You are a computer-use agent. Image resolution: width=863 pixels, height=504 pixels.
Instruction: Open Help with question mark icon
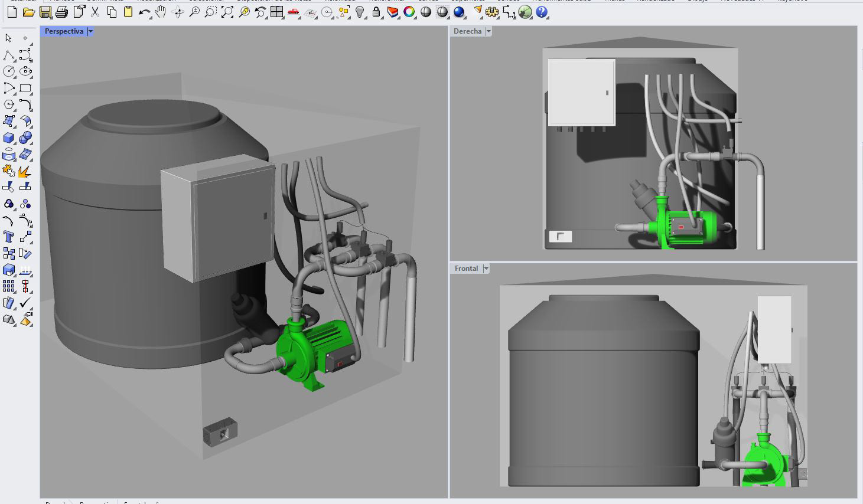point(542,12)
